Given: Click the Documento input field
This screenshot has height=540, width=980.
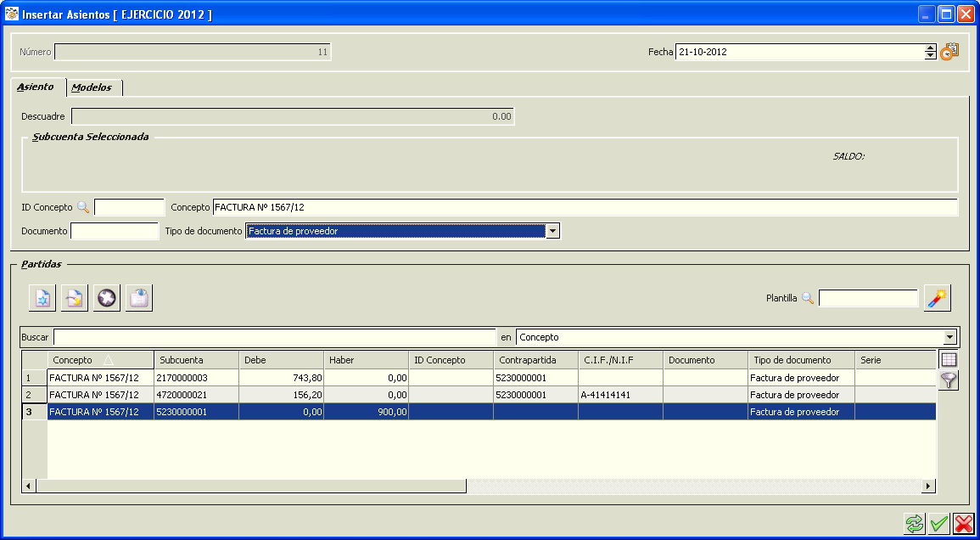Looking at the screenshot, I should point(115,231).
